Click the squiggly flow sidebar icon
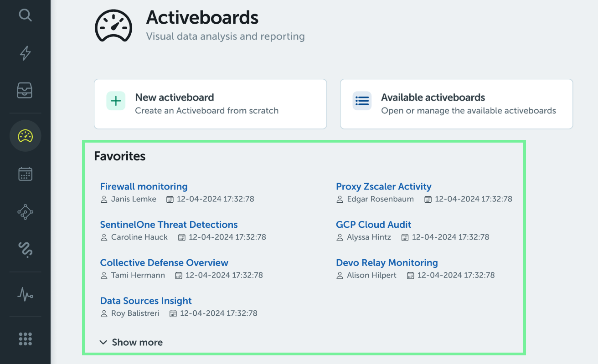The image size is (598, 364). [25, 250]
